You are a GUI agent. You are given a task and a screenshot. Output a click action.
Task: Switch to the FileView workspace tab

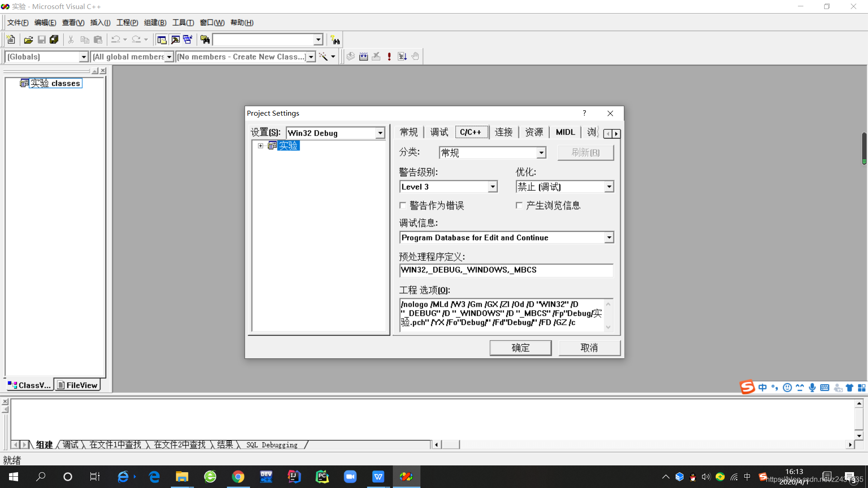pos(77,385)
